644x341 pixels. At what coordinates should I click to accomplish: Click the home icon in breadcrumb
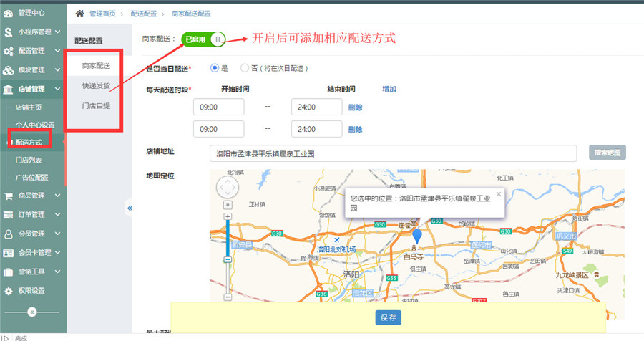(x=79, y=14)
